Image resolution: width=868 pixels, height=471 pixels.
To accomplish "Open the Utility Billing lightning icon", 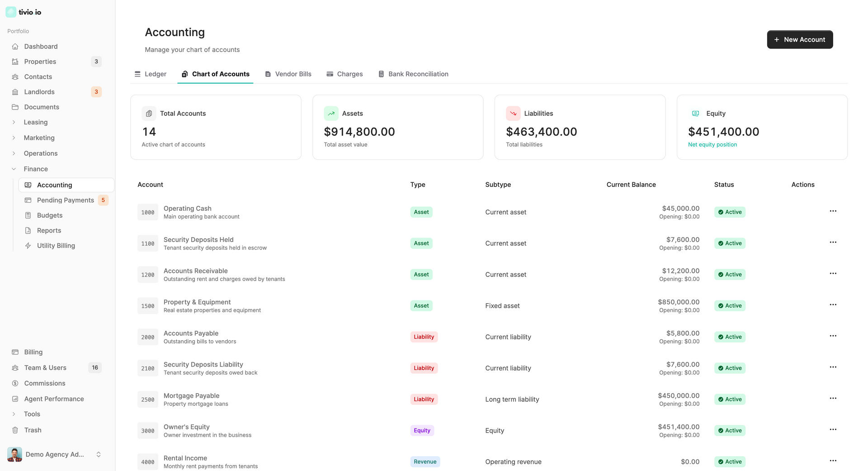I will click(x=28, y=246).
